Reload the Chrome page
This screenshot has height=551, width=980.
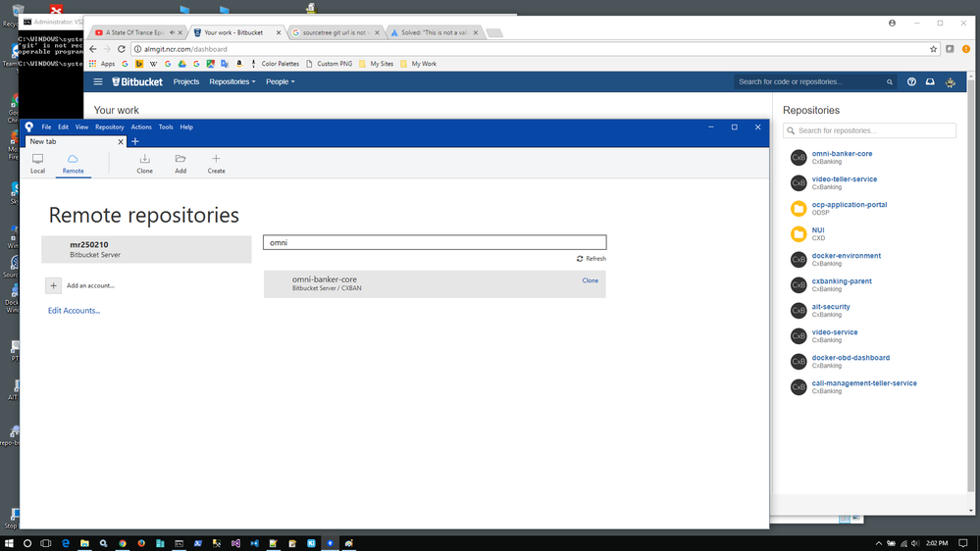coord(122,49)
